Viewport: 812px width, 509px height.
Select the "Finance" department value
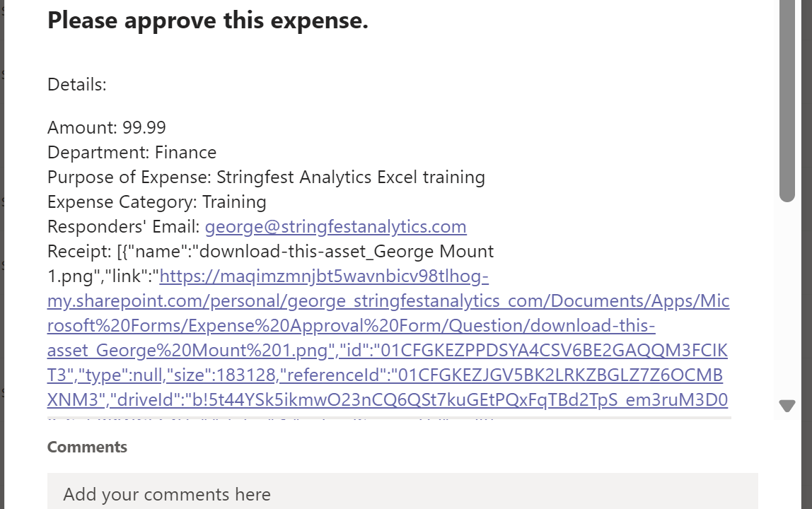tap(185, 153)
